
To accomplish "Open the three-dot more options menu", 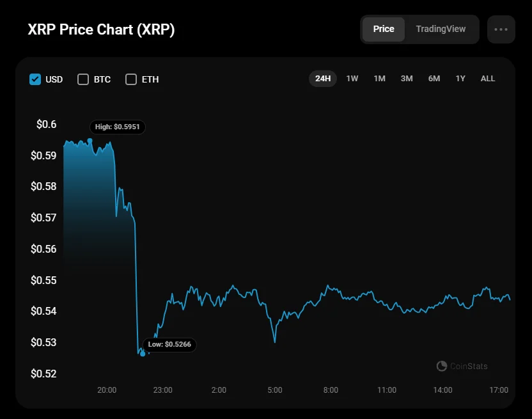I will [x=501, y=29].
